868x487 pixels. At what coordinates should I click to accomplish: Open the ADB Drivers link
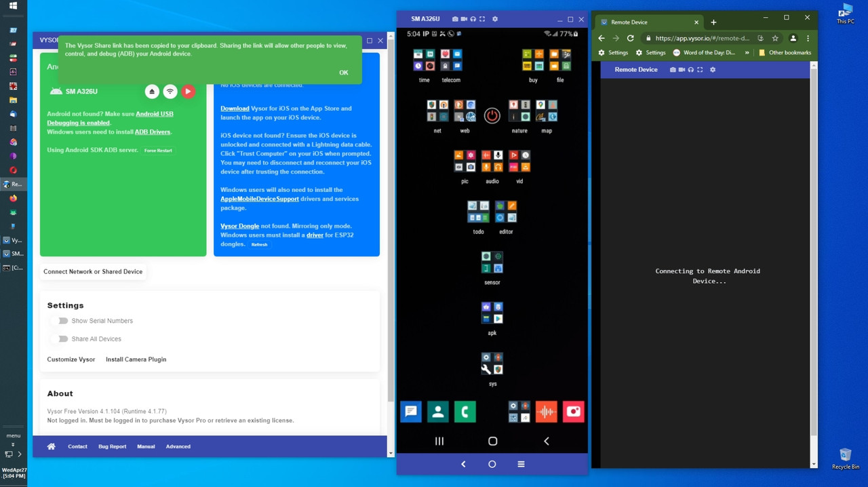153,132
